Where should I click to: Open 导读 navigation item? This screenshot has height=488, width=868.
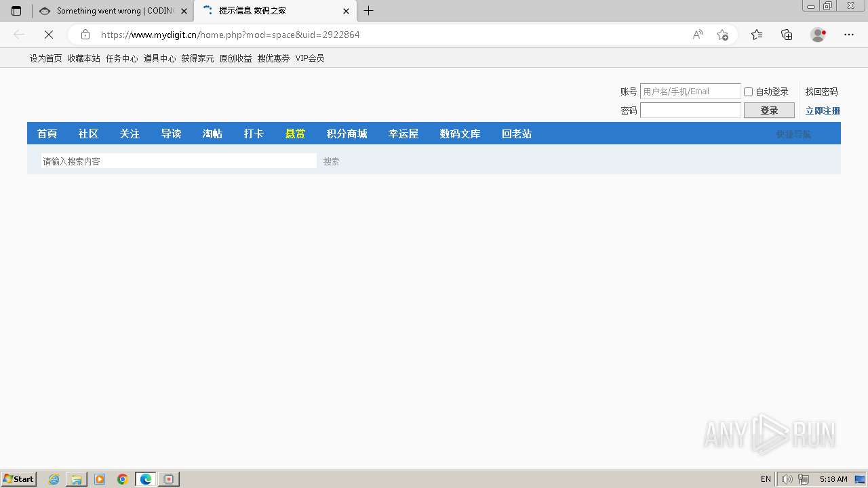click(x=171, y=134)
